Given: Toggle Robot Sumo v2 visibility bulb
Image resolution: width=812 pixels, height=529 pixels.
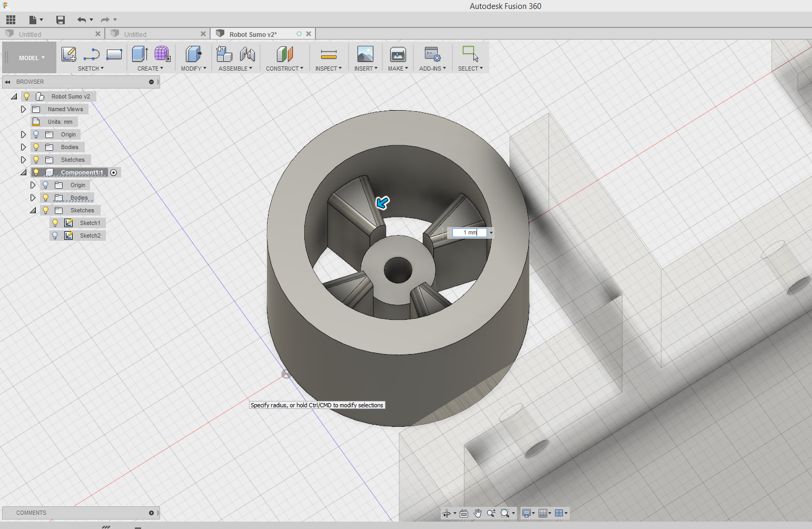Looking at the screenshot, I should (26, 96).
